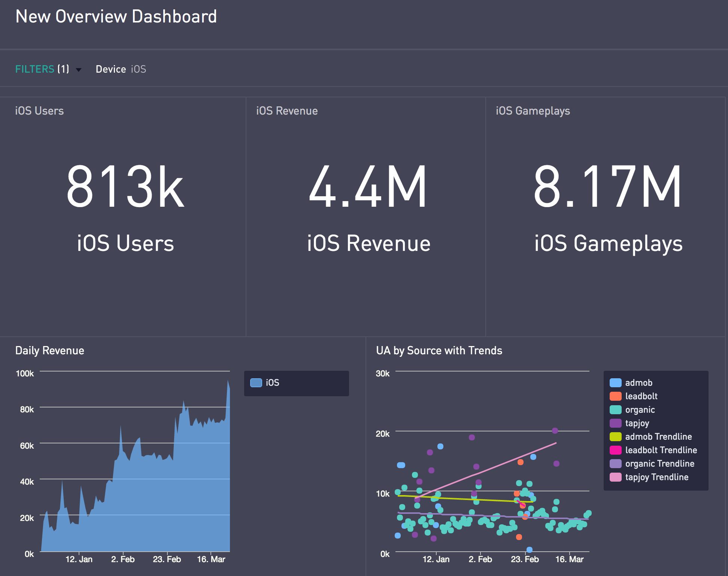Image resolution: width=728 pixels, height=576 pixels.
Task: Expand the FILTERS dropdown arrow
Action: point(79,70)
